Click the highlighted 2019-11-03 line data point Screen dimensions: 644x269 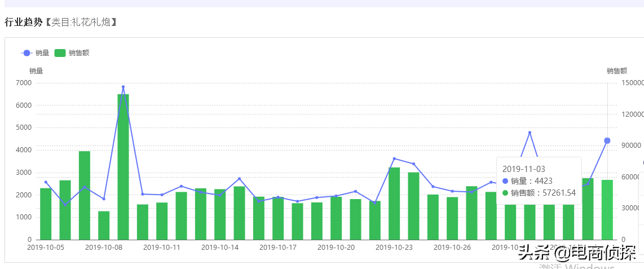point(607,140)
